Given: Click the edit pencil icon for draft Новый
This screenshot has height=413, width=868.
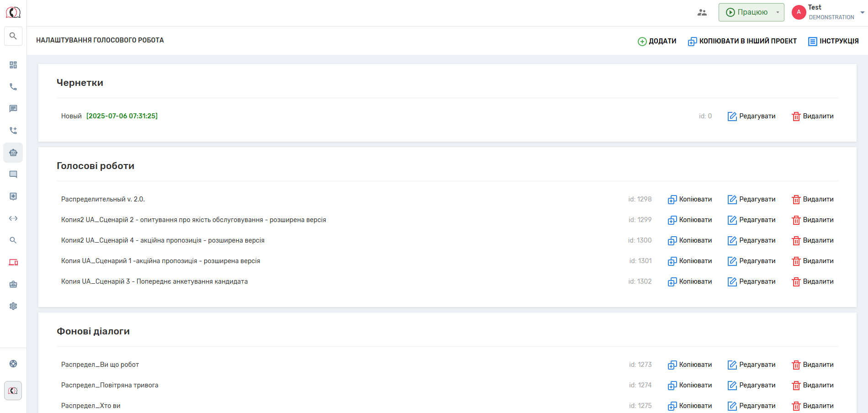Looking at the screenshot, I should point(732,116).
